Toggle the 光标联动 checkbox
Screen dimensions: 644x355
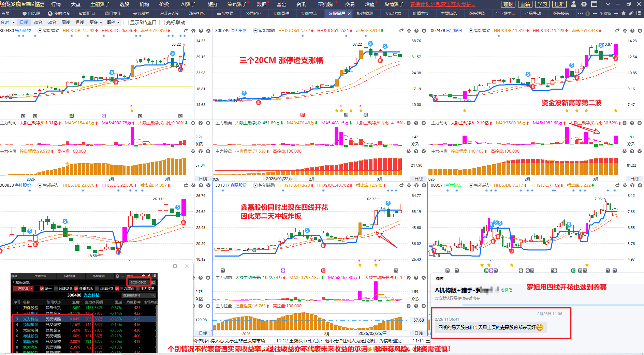pos(162,22)
